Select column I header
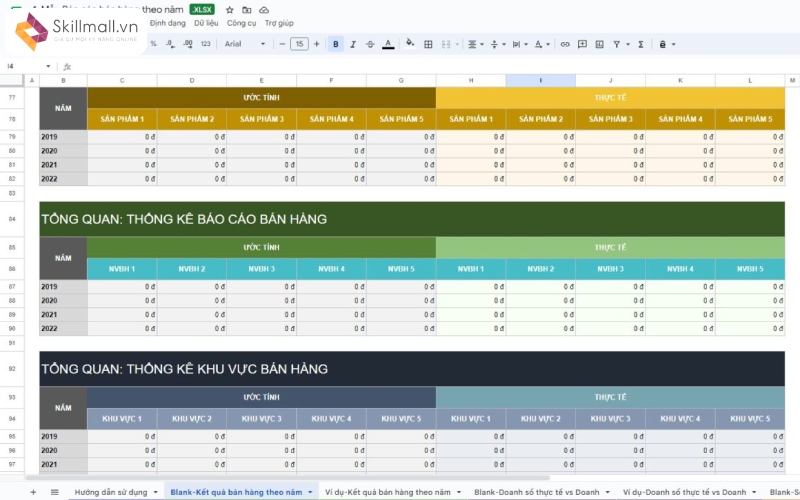Image resolution: width=800 pixels, height=500 pixels. [541, 81]
